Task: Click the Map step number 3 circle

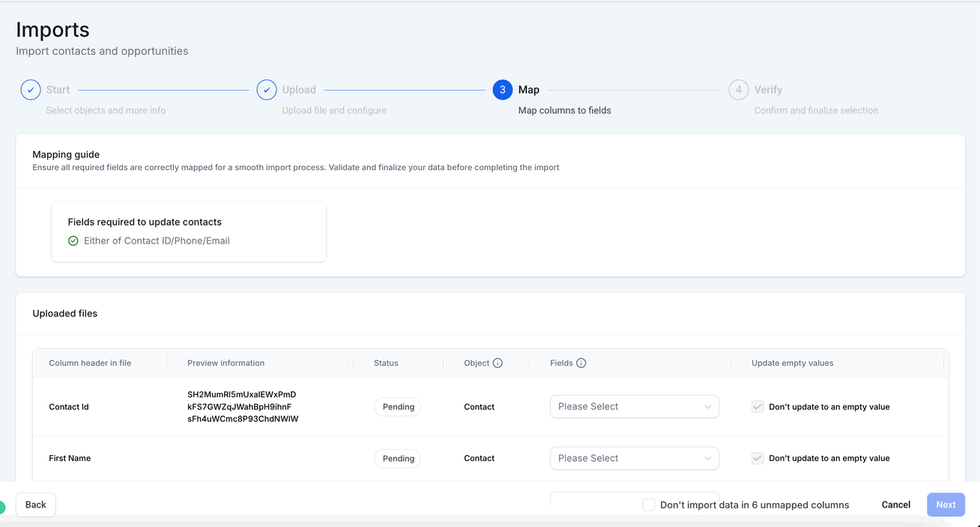Action: click(503, 90)
